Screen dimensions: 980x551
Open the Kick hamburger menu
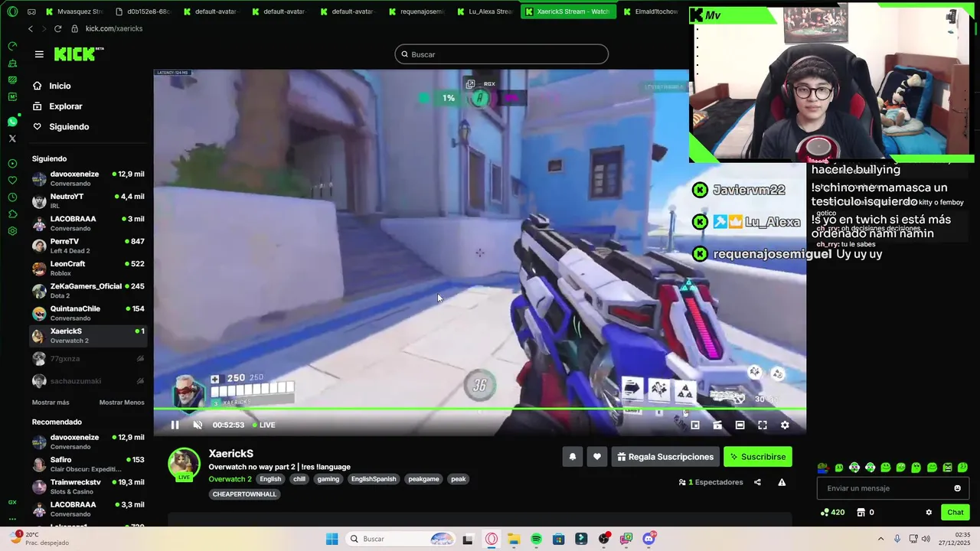pos(39,54)
